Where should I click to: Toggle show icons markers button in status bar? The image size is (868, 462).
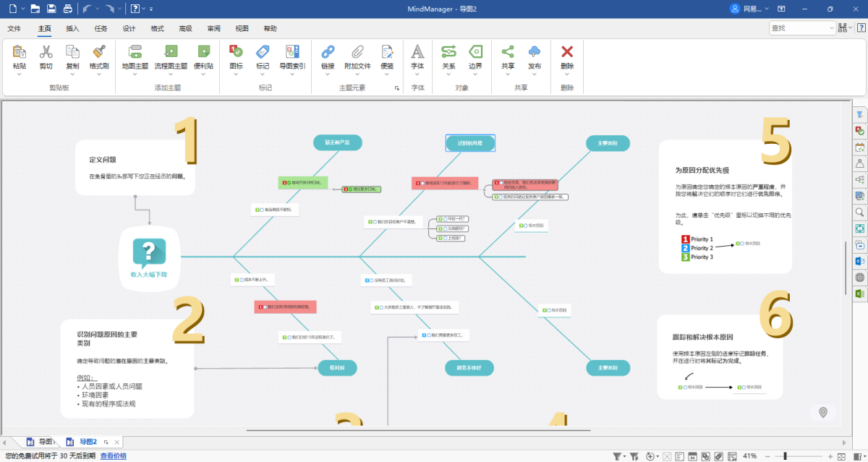point(705,456)
